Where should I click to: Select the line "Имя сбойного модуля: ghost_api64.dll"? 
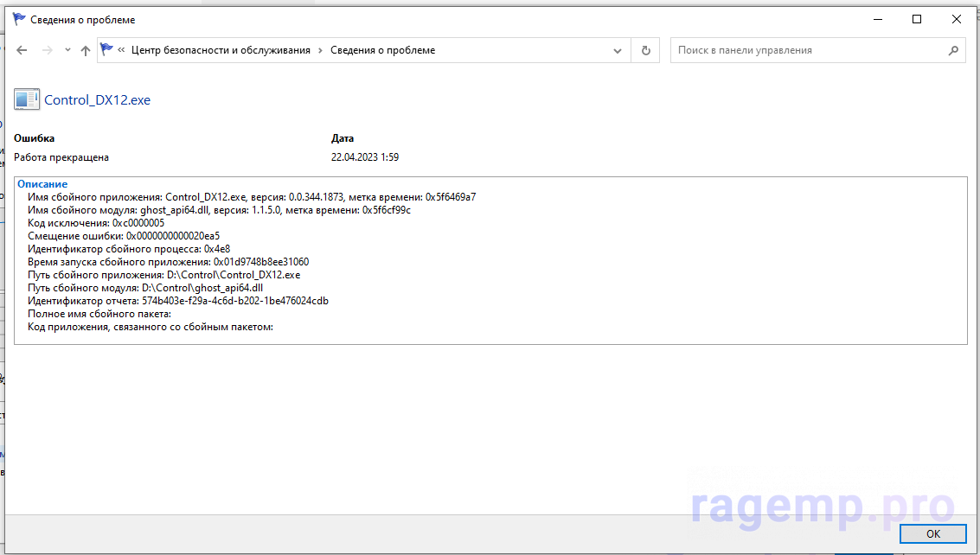pyautogui.click(x=220, y=210)
